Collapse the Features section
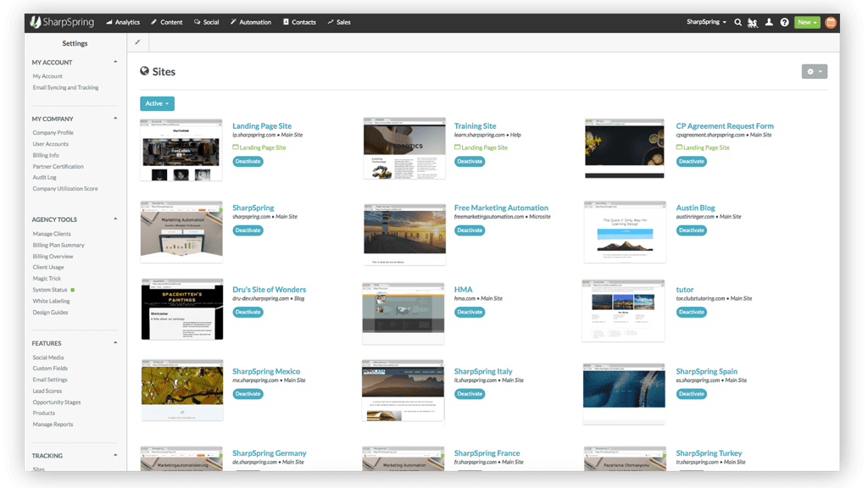 [x=115, y=343]
